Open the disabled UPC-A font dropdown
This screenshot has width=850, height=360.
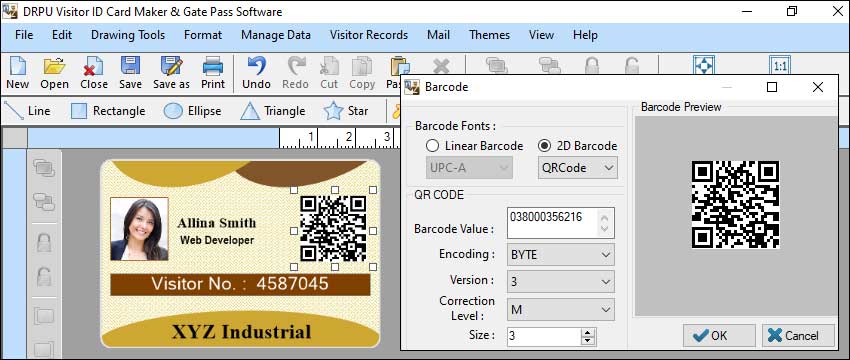(469, 168)
